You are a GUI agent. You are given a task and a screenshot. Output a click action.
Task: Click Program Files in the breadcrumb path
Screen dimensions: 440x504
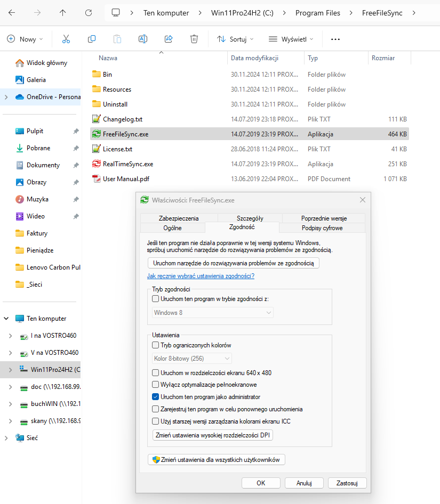[318, 13]
